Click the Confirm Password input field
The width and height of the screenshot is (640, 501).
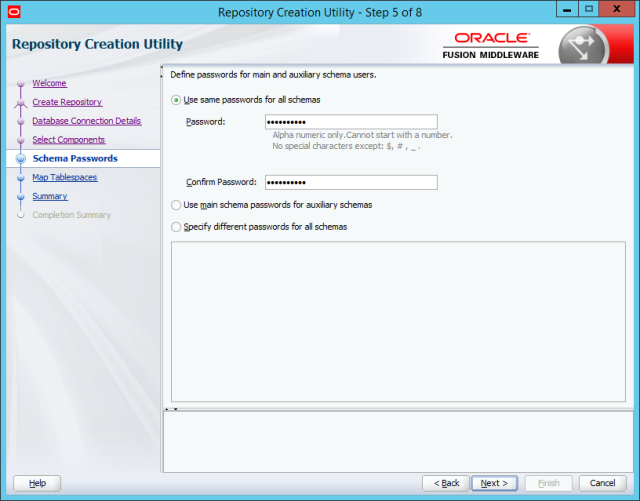(351, 183)
